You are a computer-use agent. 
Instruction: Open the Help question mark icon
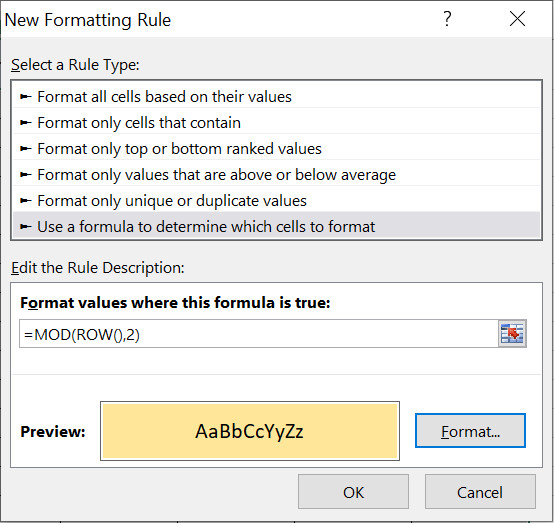[447, 19]
